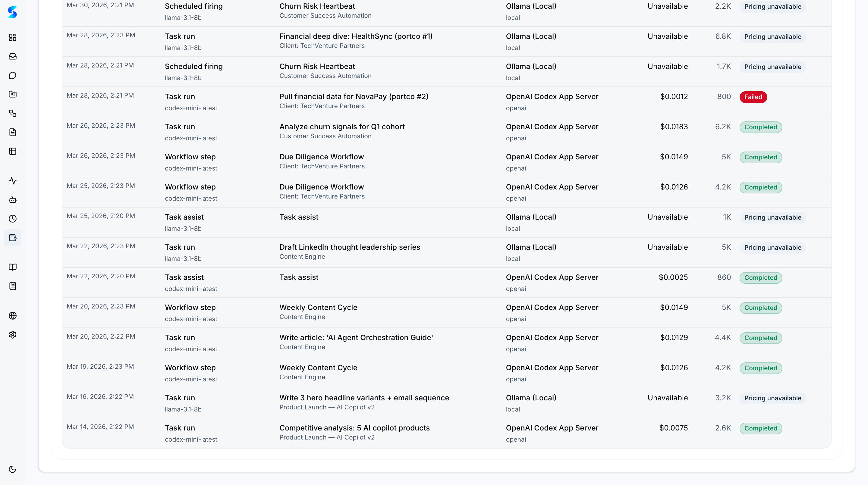Open the table layout icon in sidebar

12,151
